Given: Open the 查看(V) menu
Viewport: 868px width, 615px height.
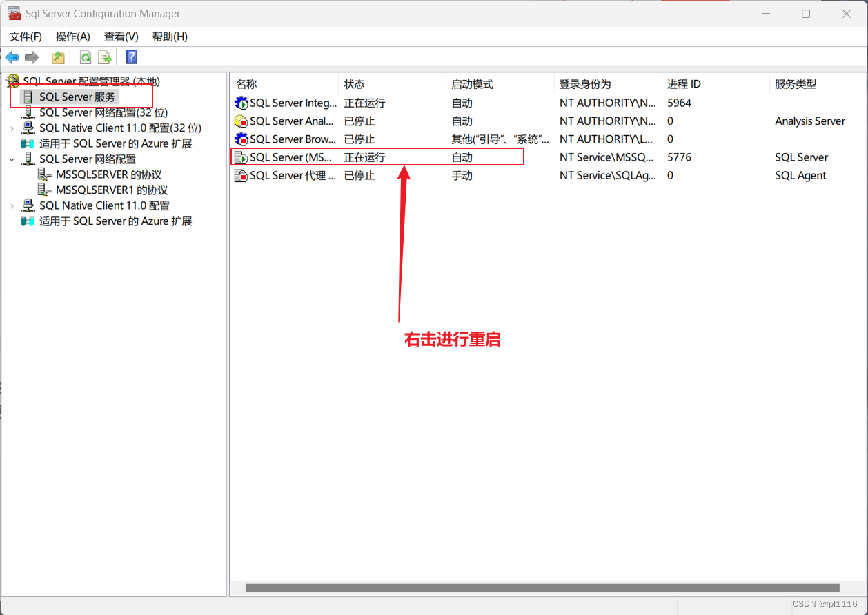Looking at the screenshot, I should [120, 37].
